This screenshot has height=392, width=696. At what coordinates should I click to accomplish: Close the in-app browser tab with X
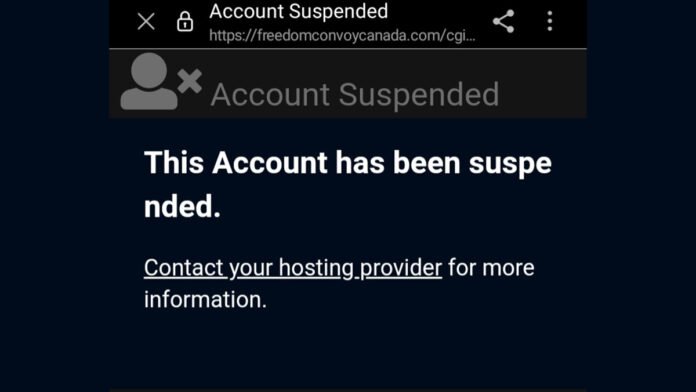coord(146,21)
